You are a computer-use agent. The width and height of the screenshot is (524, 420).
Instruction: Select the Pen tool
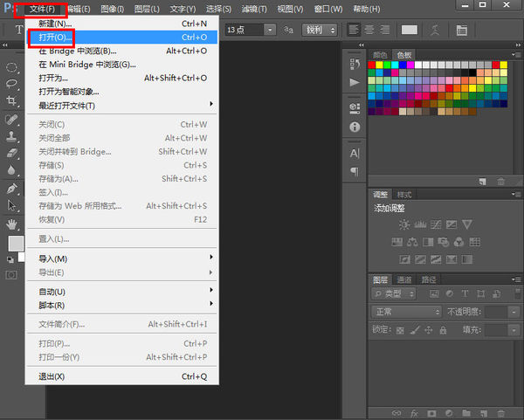coord(11,189)
